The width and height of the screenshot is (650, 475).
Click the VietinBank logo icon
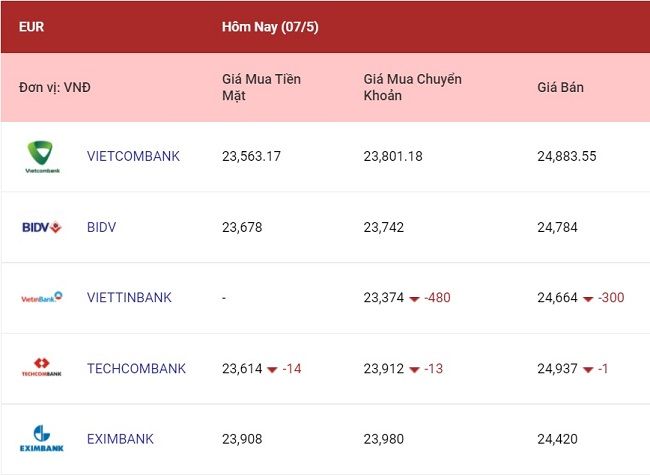pos(41,297)
